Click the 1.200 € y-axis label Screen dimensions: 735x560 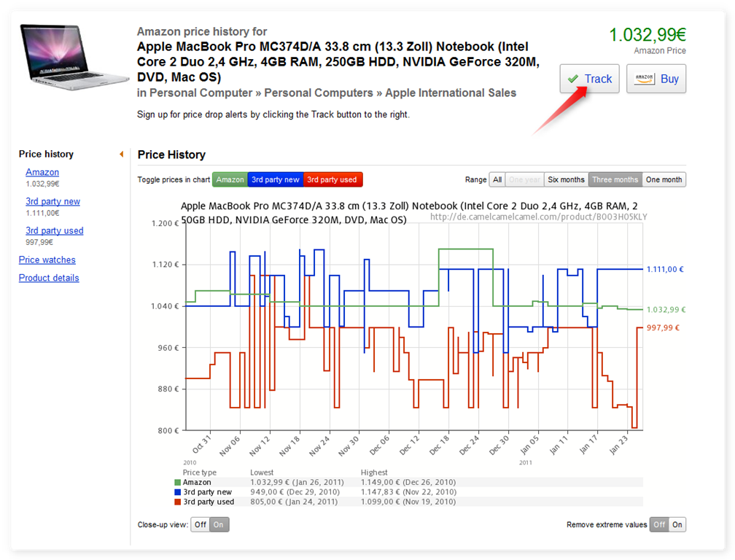pos(165,223)
